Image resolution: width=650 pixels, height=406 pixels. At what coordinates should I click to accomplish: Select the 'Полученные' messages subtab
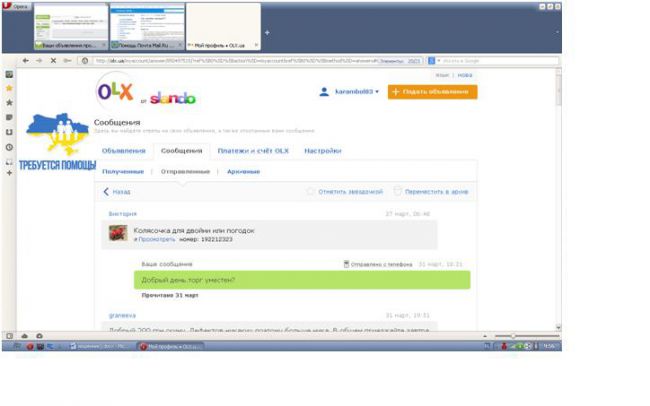[122, 171]
